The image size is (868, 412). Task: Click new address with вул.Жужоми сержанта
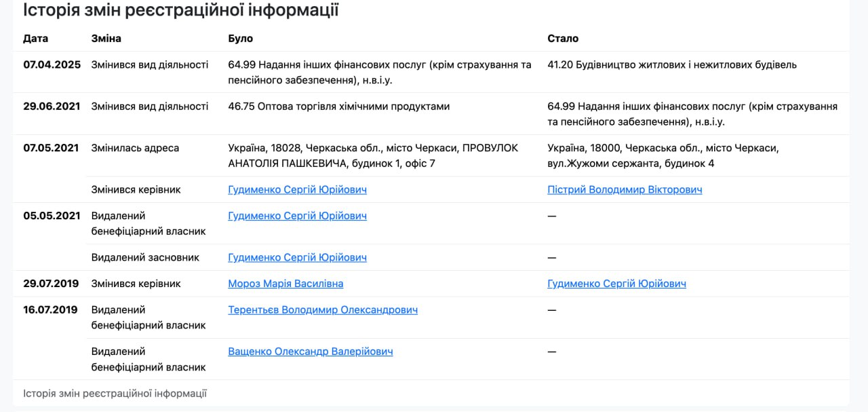point(663,155)
